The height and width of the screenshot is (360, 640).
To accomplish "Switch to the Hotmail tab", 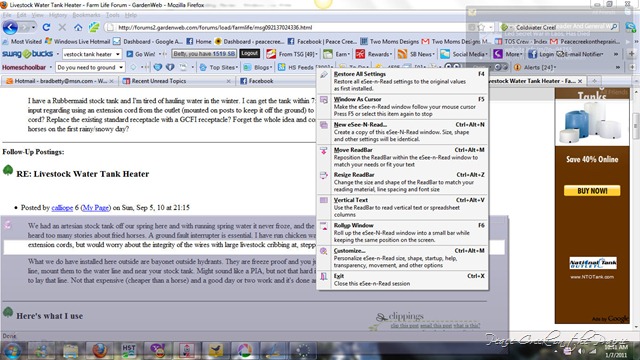I will tap(60, 81).
